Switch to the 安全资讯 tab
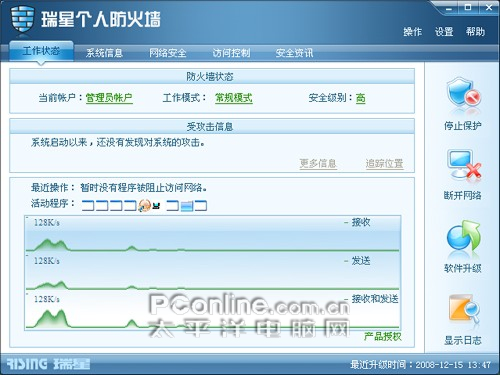Image resolution: width=500 pixels, height=375 pixels. tap(294, 53)
